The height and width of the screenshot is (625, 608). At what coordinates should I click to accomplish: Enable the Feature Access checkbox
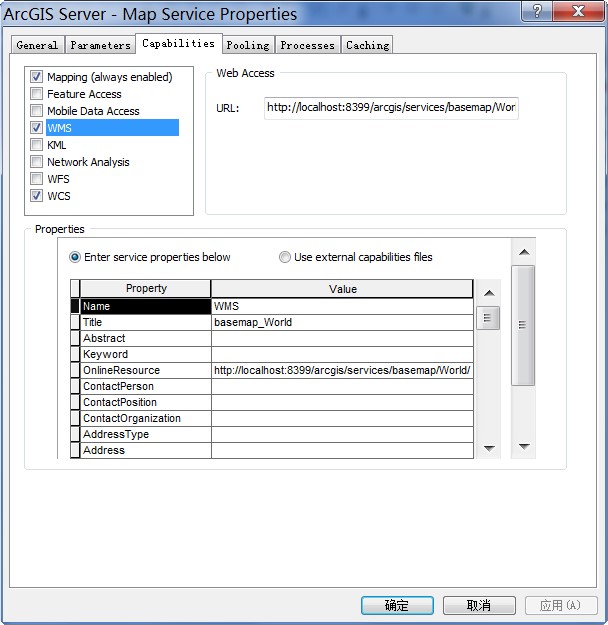tap(37, 94)
